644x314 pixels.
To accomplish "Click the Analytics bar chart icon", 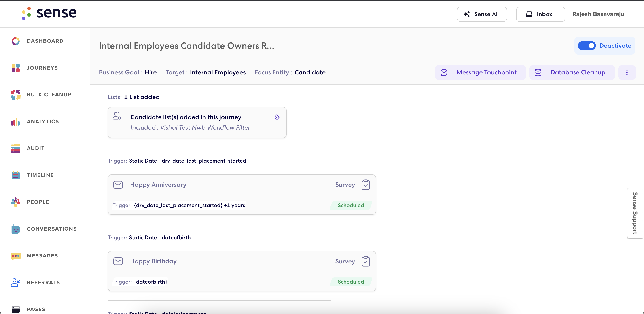I will 15,122.
